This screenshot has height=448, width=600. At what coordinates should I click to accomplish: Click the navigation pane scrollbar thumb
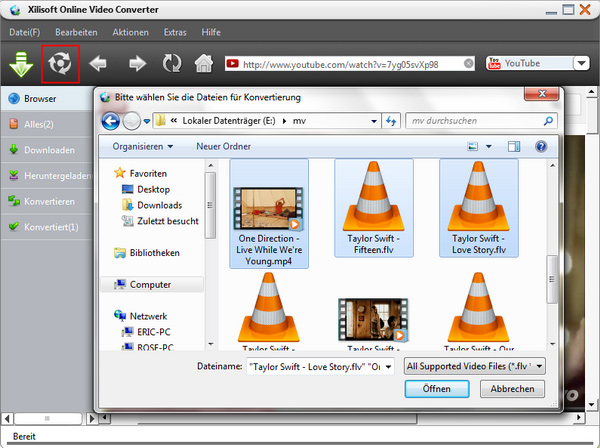coord(210,205)
